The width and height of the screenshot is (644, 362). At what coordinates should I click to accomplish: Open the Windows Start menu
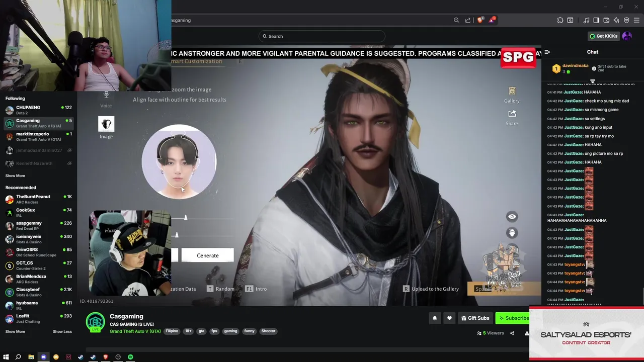tap(6, 357)
